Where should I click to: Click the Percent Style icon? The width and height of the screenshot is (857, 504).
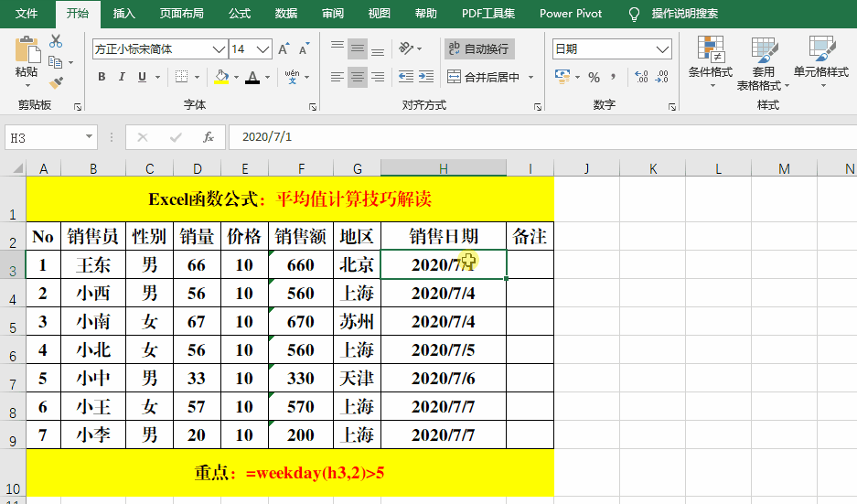[595, 77]
